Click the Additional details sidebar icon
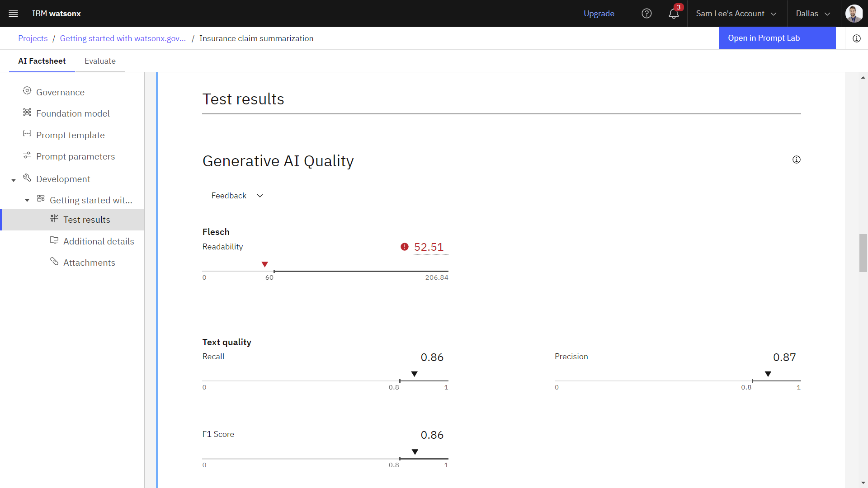 (54, 241)
